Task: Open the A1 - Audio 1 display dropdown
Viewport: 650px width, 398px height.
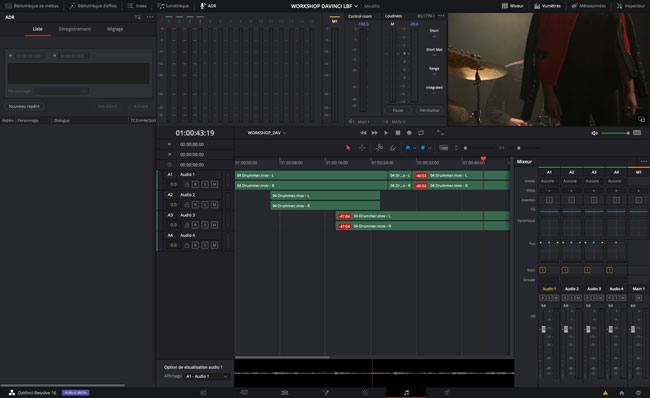Action: 206,376
